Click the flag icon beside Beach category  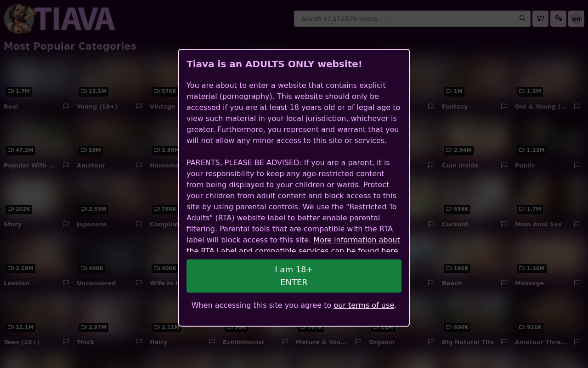click(504, 283)
